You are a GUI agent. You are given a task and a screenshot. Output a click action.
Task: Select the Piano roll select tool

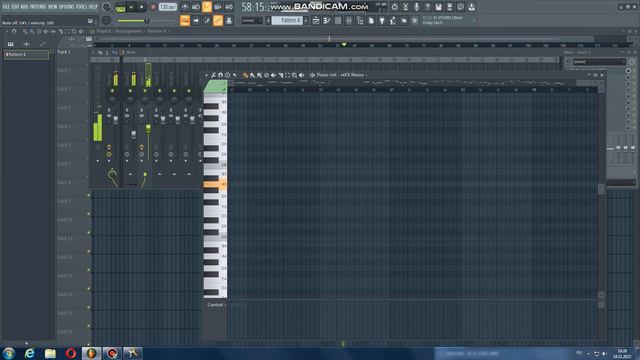pyautogui.click(x=287, y=75)
